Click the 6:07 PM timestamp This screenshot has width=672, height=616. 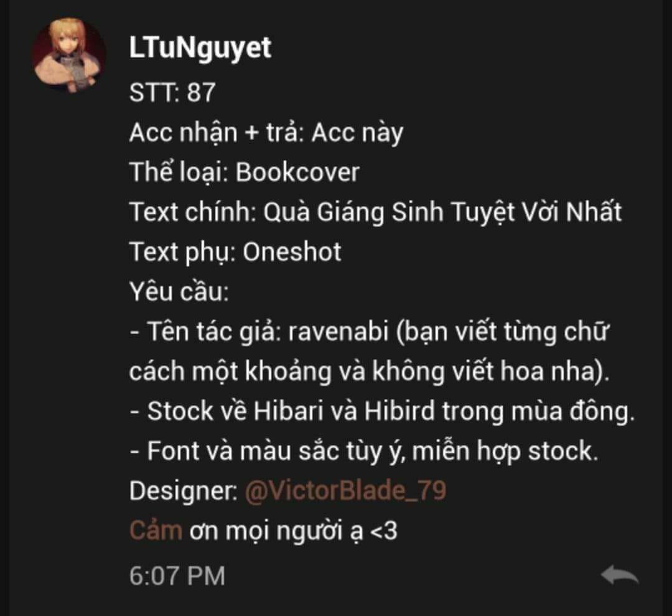pyautogui.click(x=177, y=576)
